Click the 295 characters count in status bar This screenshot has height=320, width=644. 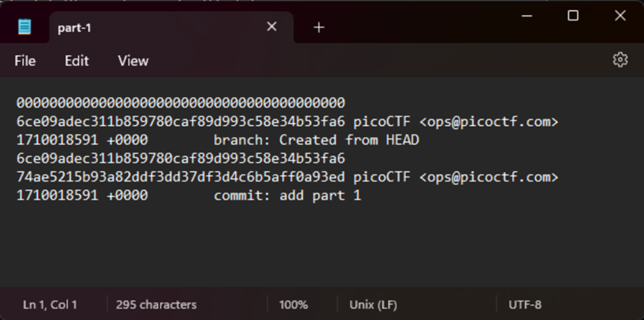156,304
